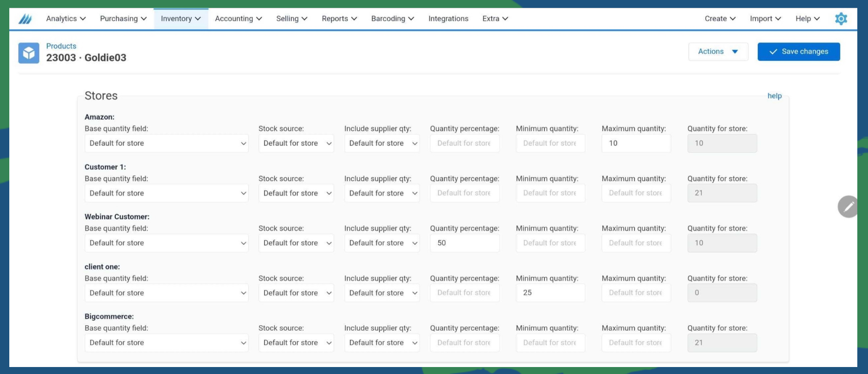Screen dimensions: 868x374
Task: Open Webinar Customer Include supplier qty dropdown
Action: 382,243
